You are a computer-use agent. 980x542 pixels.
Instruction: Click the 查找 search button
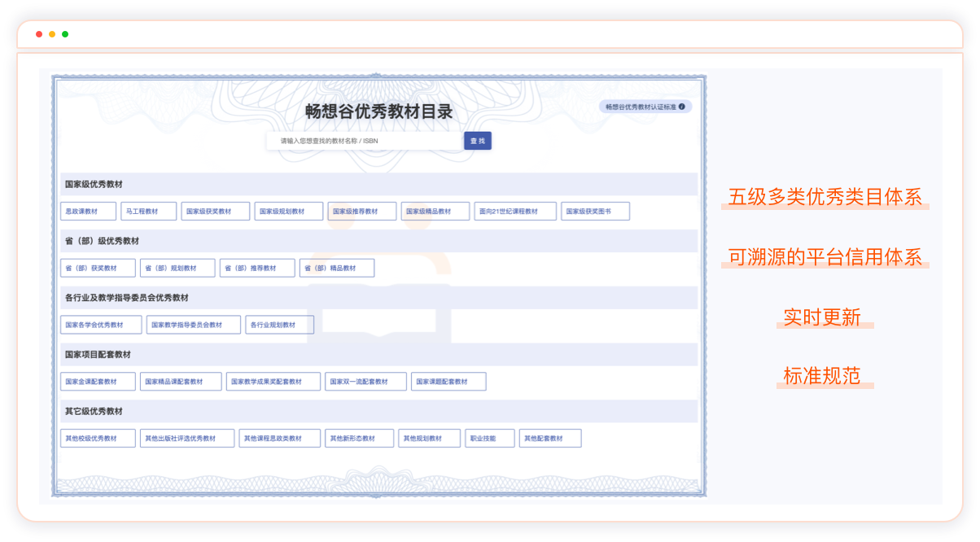[x=478, y=141]
